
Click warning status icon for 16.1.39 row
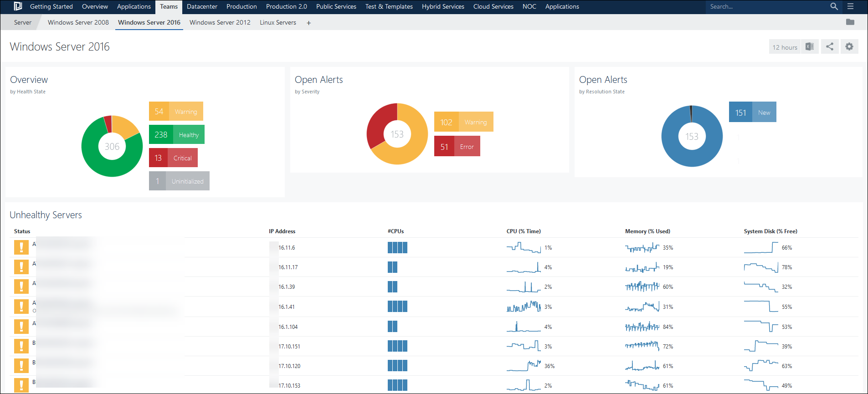[x=21, y=287]
